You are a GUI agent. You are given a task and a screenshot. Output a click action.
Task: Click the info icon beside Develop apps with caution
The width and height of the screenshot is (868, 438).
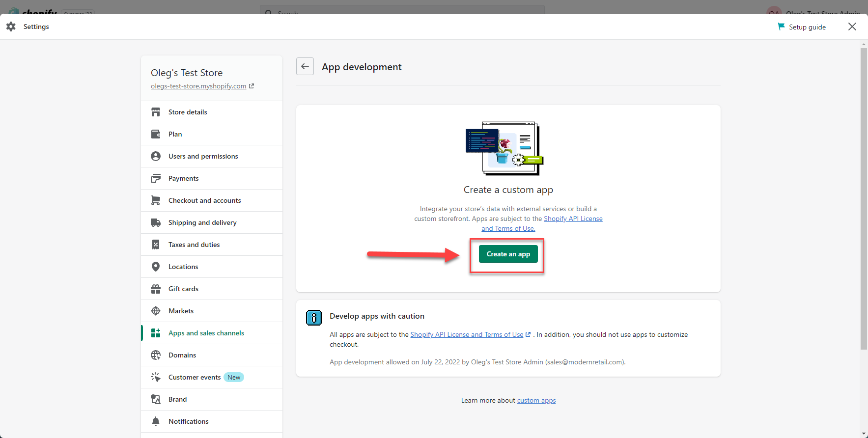click(313, 318)
